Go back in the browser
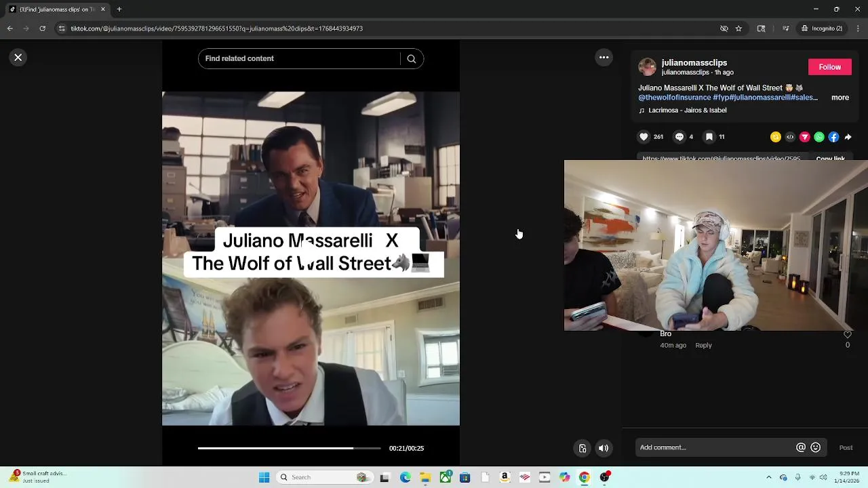 click(x=10, y=28)
